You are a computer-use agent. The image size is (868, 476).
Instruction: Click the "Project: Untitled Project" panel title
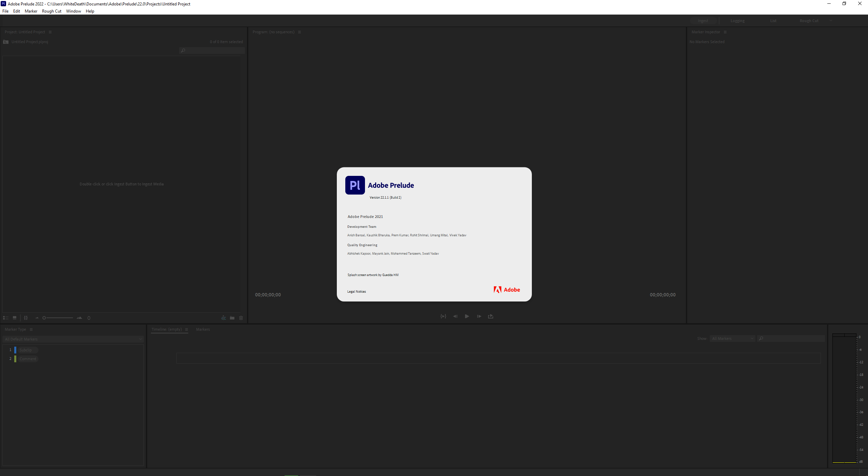25,32
